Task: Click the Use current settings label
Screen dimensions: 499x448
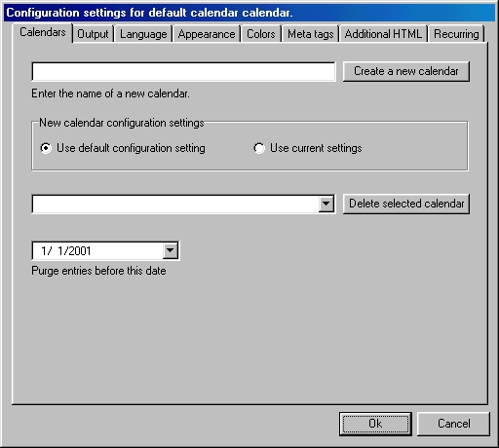Action: pyautogui.click(x=316, y=148)
